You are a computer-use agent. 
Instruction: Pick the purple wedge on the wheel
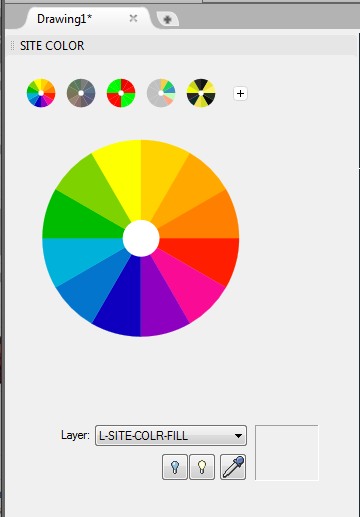click(x=160, y=300)
